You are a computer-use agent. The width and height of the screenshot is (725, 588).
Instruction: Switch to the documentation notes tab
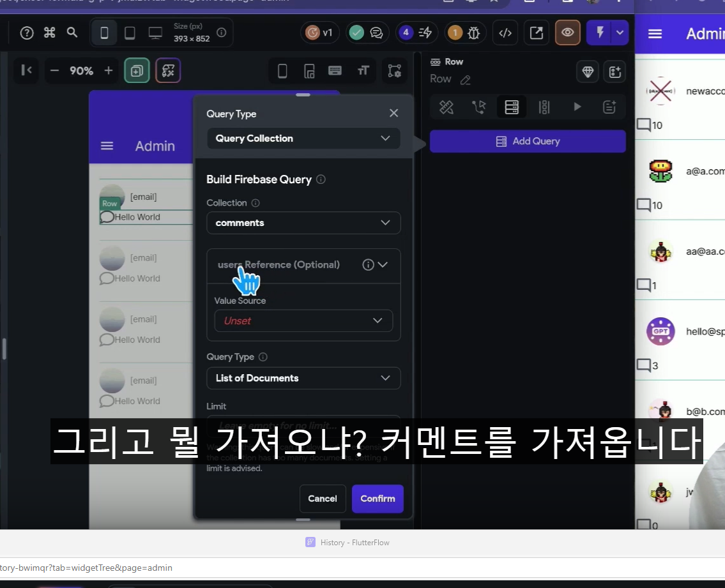tap(609, 107)
